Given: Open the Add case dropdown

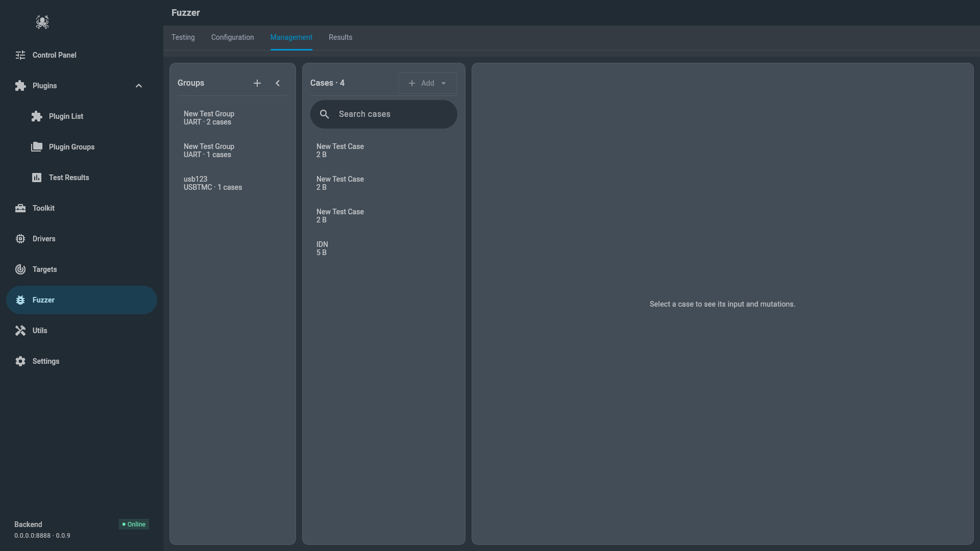Looking at the screenshot, I should point(428,83).
